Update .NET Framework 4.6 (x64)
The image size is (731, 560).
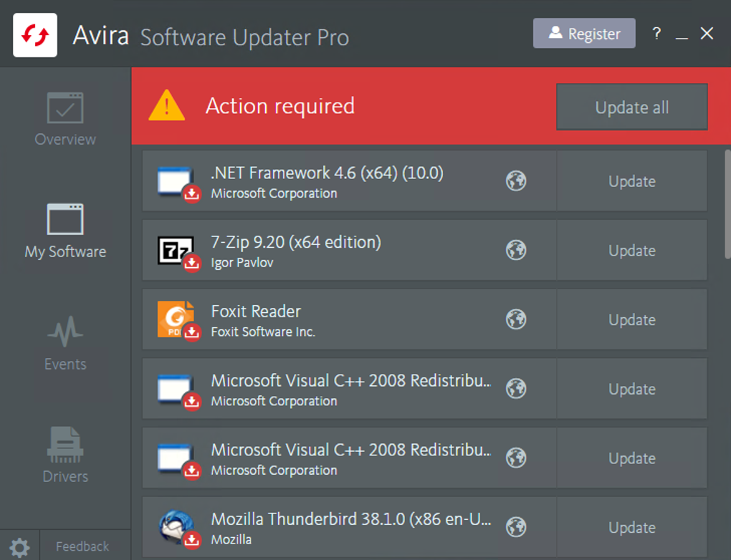pyautogui.click(x=631, y=182)
